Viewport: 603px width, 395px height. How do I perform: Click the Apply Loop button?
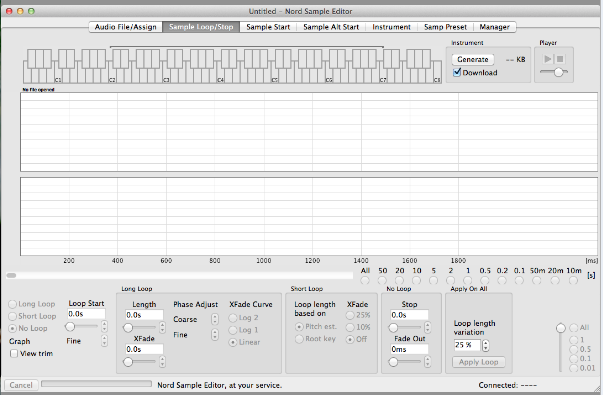click(x=479, y=362)
